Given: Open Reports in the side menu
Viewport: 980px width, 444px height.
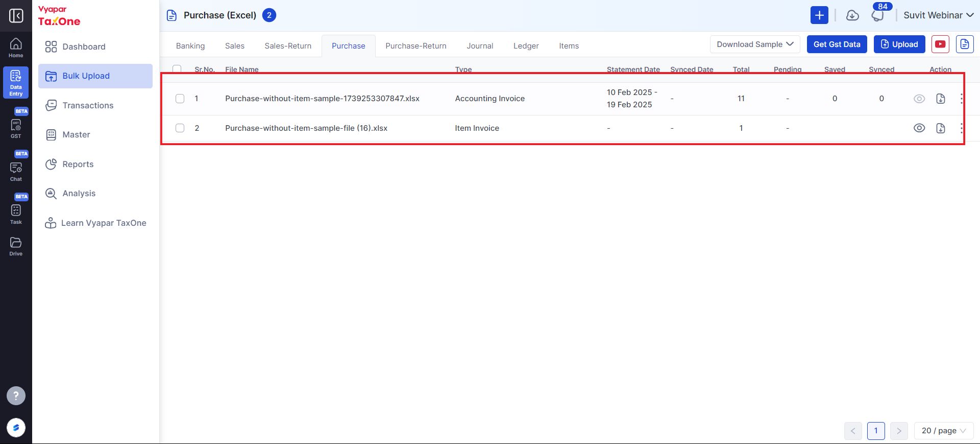Looking at the screenshot, I should tap(95, 164).
